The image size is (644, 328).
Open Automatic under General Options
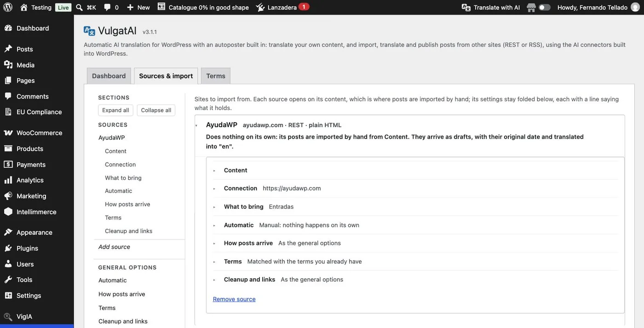(113, 280)
